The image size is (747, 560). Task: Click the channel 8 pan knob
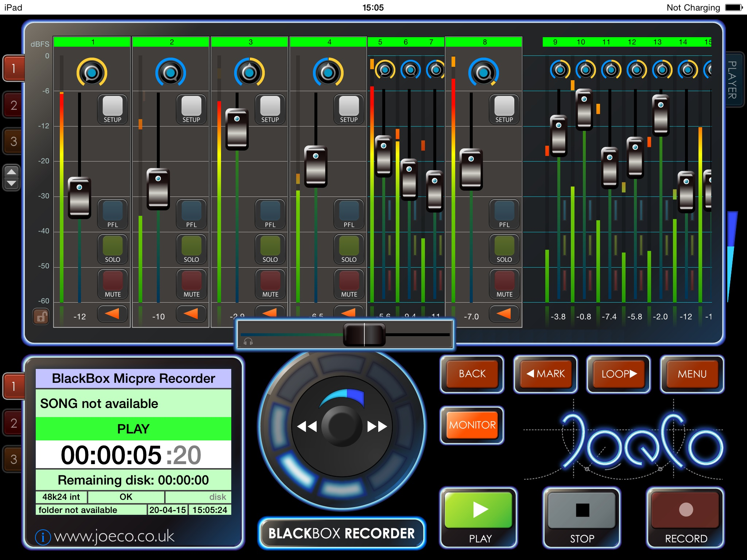point(483,72)
